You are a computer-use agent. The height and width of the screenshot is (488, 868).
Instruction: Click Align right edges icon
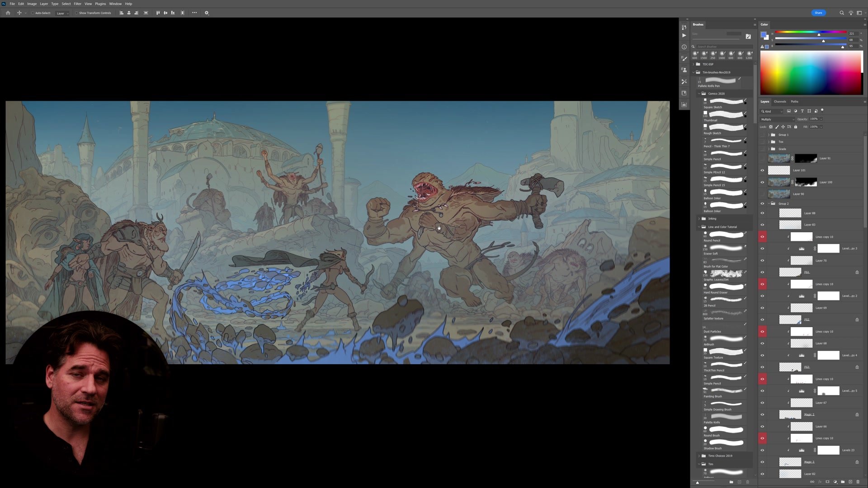[x=137, y=13]
